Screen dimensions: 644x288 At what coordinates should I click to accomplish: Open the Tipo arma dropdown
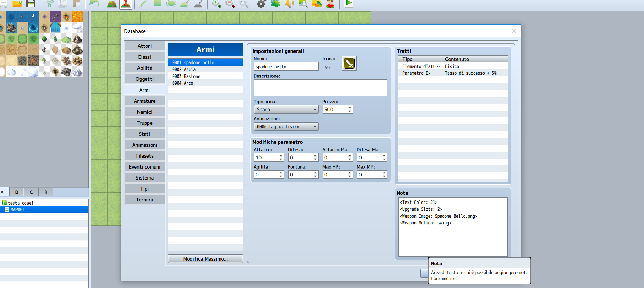tap(286, 110)
